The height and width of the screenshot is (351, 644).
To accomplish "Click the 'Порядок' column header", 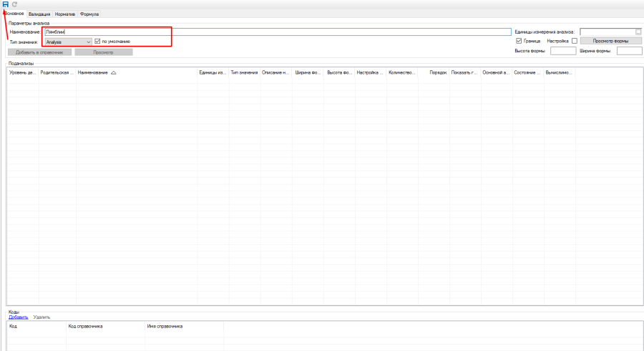I will pyautogui.click(x=434, y=73).
